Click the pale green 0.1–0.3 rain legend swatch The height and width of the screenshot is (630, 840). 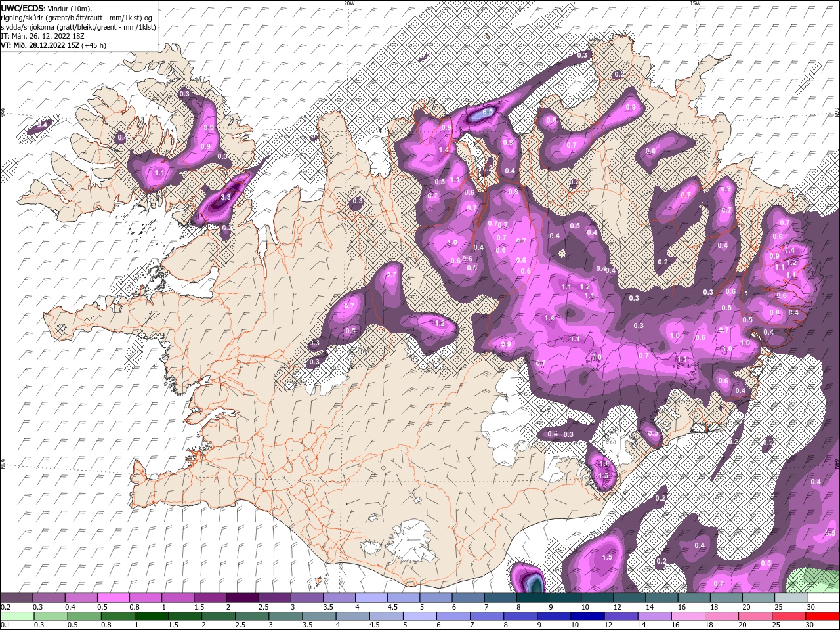16,616
